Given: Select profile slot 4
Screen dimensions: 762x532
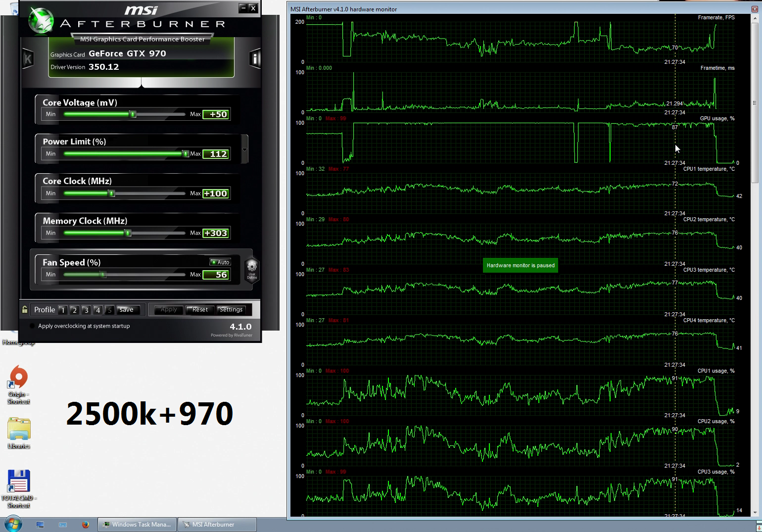Looking at the screenshot, I should point(98,310).
